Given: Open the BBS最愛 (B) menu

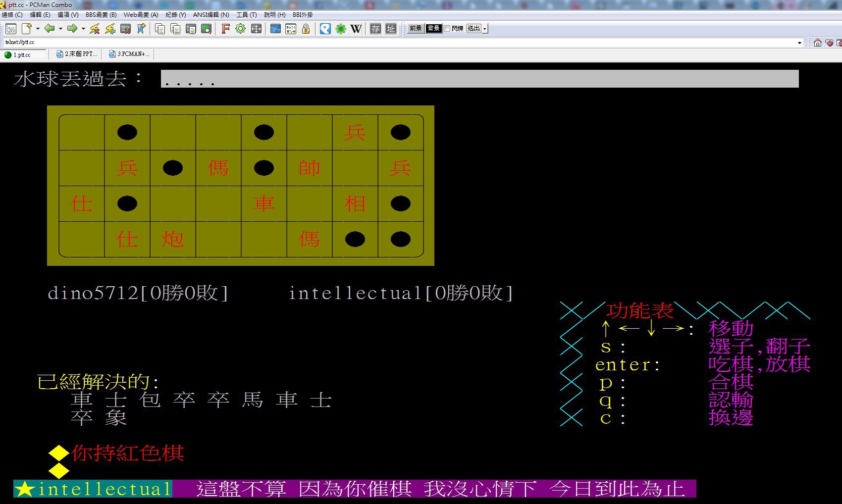Looking at the screenshot, I should (101, 15).
